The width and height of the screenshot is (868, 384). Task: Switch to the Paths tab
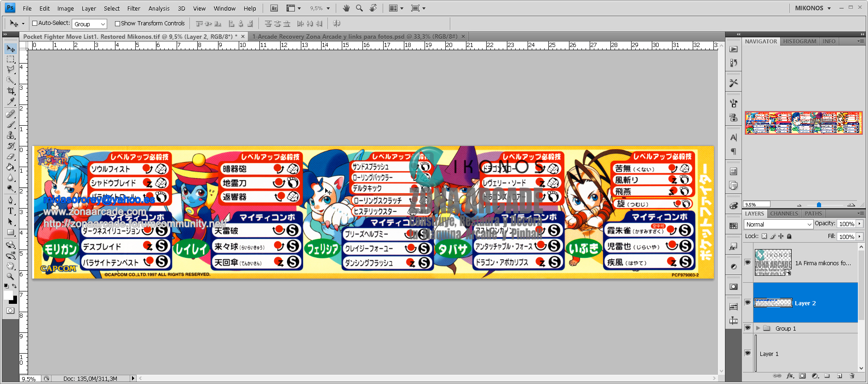pos(813,214)
